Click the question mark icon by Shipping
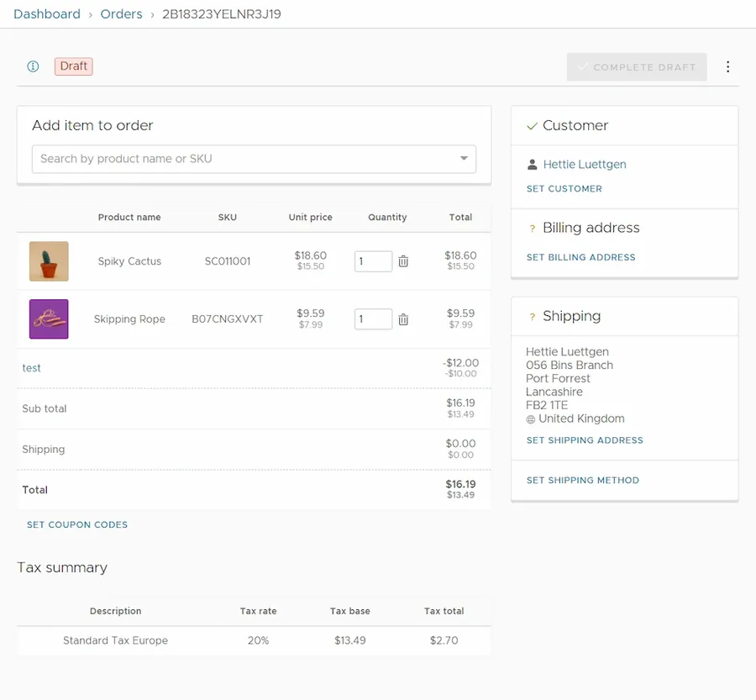Screen dimensions: 756x700 532,317
